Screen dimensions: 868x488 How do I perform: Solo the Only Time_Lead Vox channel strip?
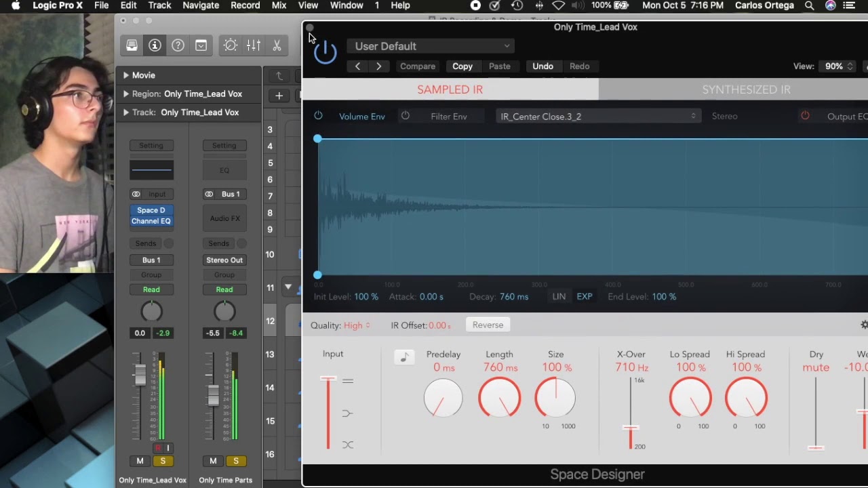coord(163,461)
